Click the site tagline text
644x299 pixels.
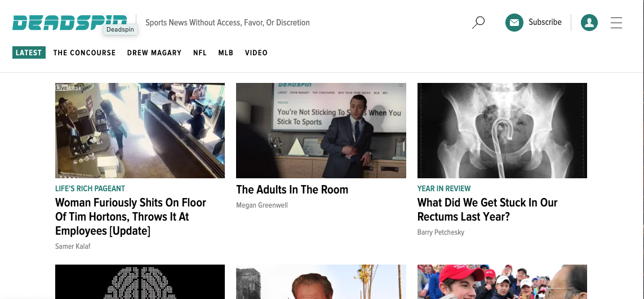[228, 23]
